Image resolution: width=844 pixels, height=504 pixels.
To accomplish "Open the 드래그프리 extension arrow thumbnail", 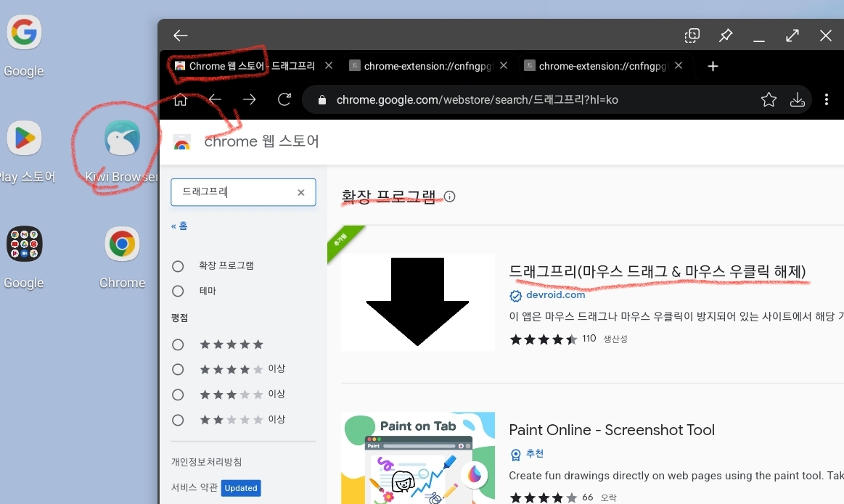I will coord(418,302).
